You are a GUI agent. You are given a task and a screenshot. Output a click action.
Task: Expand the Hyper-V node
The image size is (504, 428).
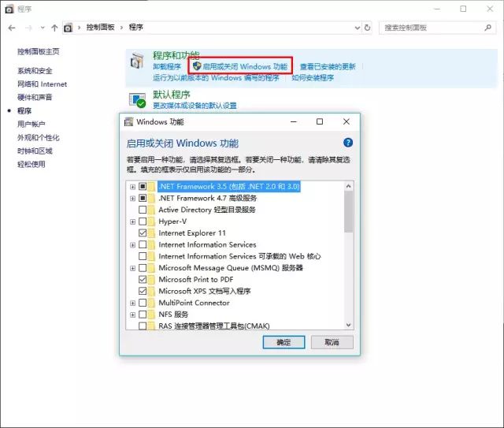[133, 221]
